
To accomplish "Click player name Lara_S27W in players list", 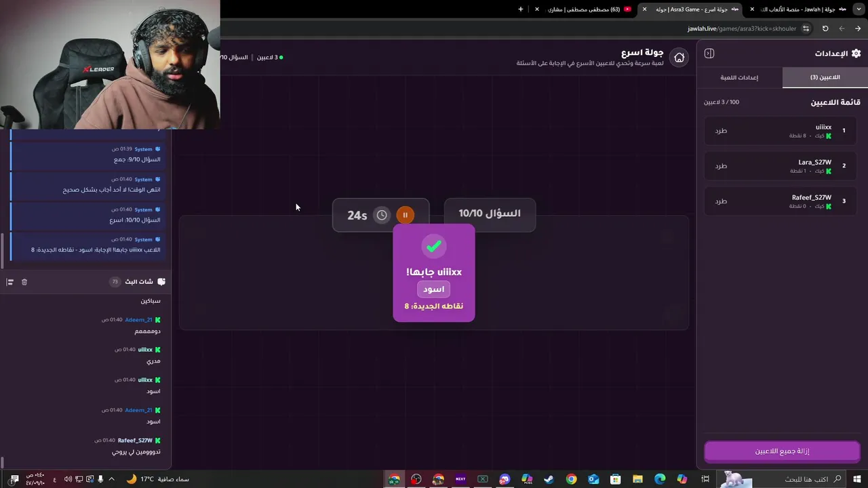I will 814,162.
